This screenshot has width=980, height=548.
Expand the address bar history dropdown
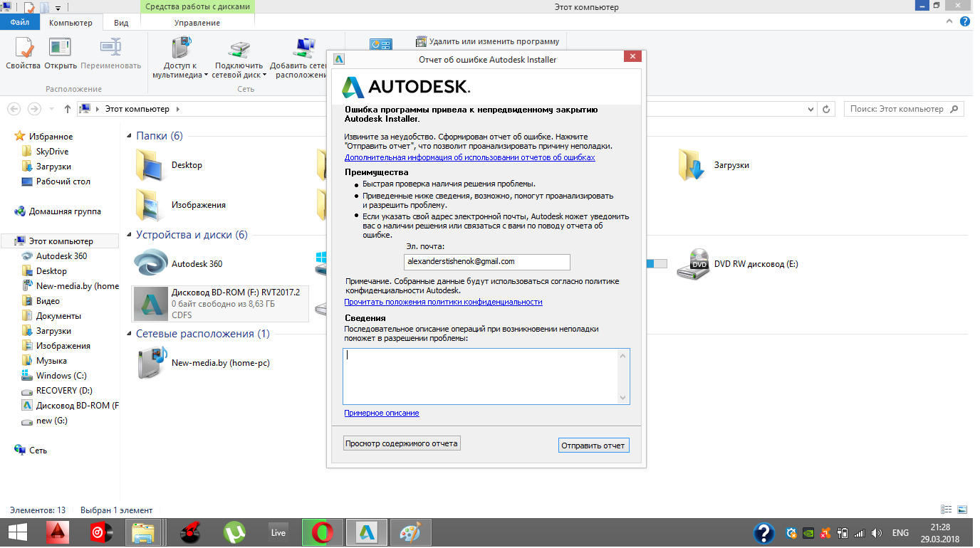click(811, 110)
